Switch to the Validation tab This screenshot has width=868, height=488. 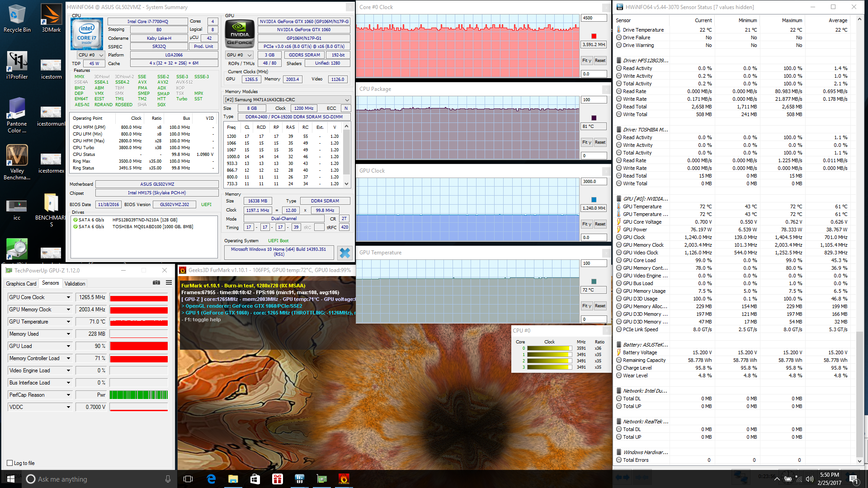pyautogui.click(x=75, y=284)
